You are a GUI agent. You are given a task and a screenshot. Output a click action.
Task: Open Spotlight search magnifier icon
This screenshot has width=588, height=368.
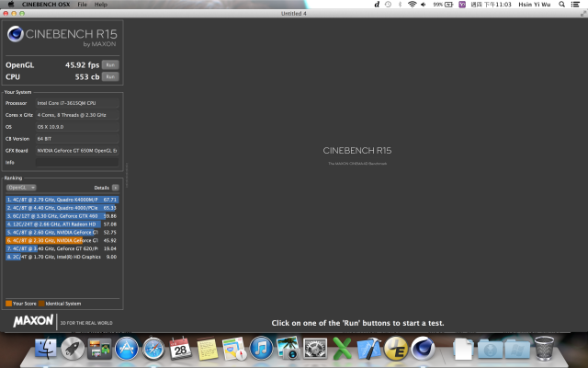[561, 4]
